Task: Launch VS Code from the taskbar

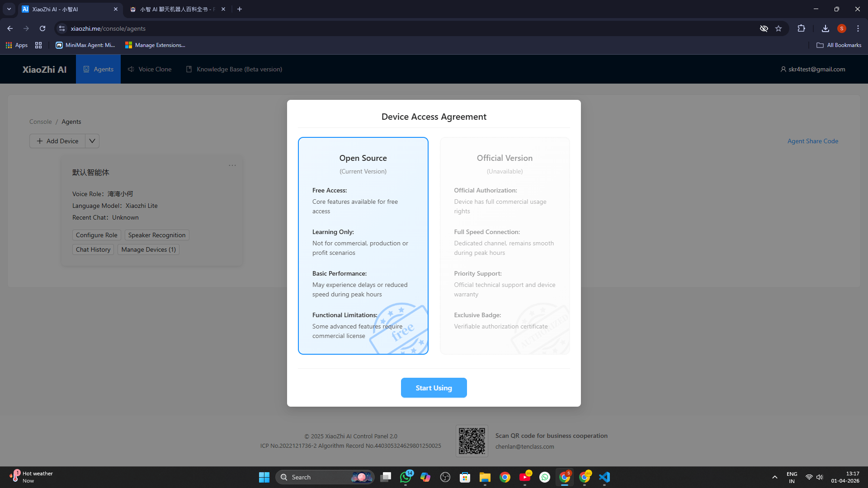Action: click(x=605, y=477)
